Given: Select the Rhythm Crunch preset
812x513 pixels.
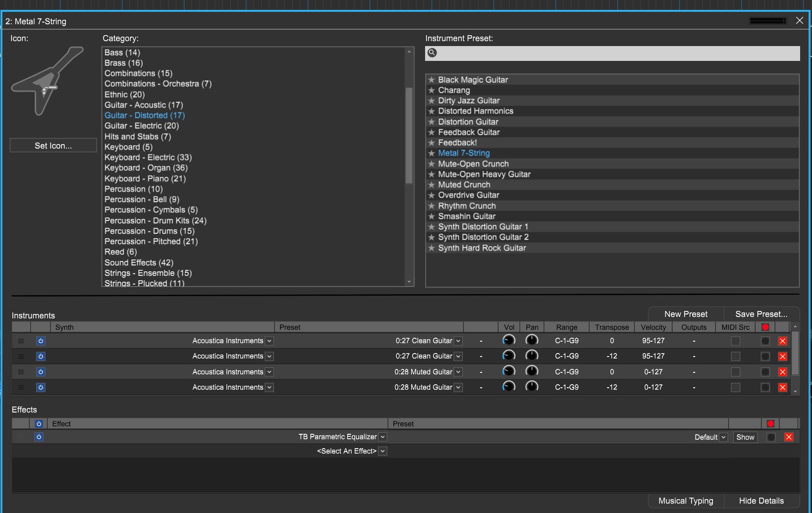Looking at the screenshot, I should point(467,206).
